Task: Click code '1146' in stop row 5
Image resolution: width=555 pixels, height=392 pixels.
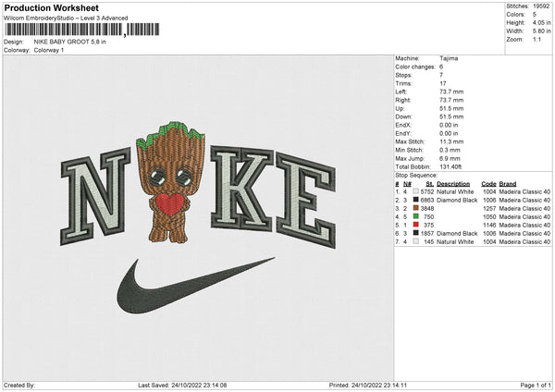Action: [x=489, y=225]
